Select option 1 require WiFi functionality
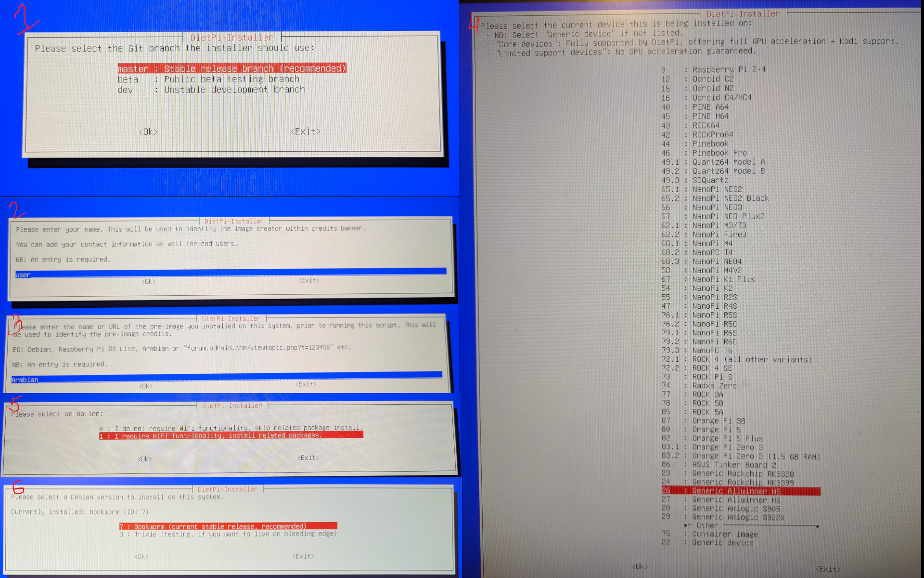Image resolution: width=924 pixels, height=578 pixels. [x=231, y=435]
